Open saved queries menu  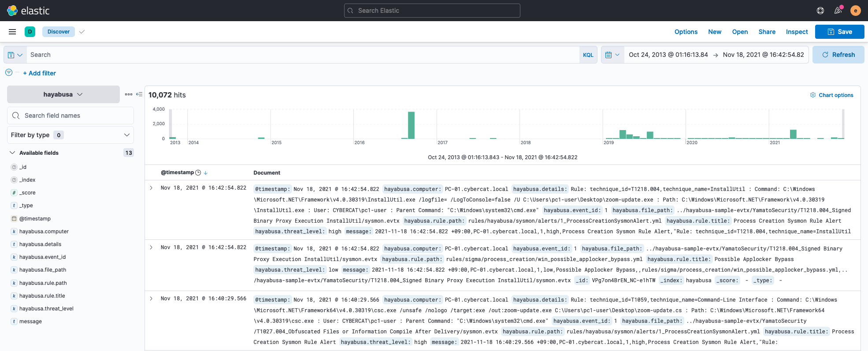coord(15,55)
